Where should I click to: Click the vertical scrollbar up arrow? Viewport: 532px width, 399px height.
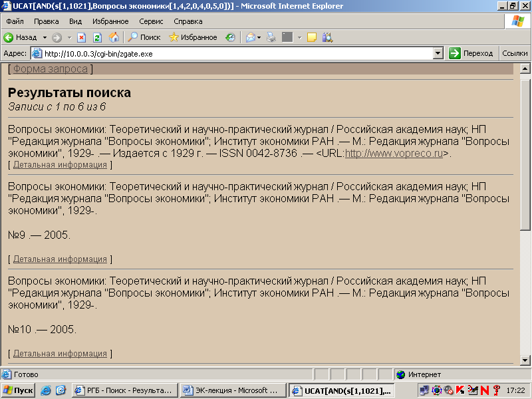pyautogui.click(x=525, y=68)
